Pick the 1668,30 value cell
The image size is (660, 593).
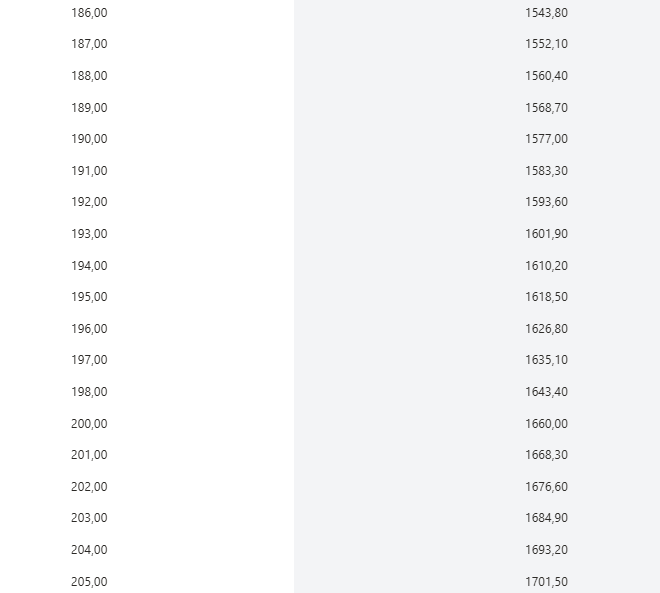pos(546,455)
